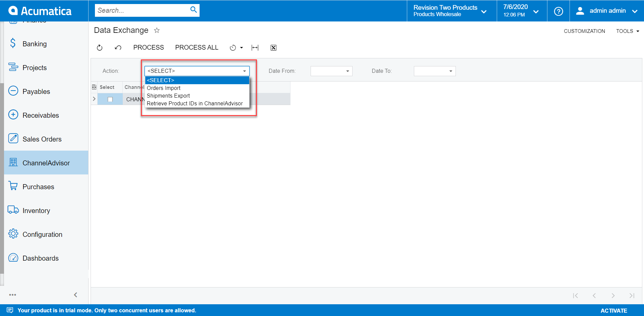Click the grid notes files column icon
Viewport: 644px width, 316px height.
click(x=94, y=87)
